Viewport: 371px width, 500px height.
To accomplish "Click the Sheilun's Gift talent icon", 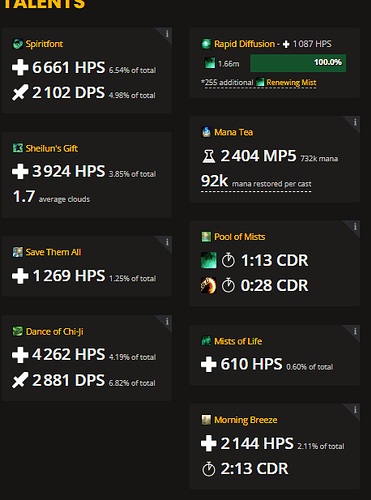I will pyautogui.click(x=18, y=148).
